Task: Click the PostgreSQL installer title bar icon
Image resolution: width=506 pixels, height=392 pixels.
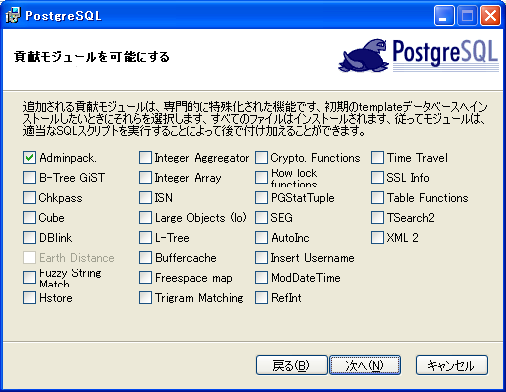Action: [13, 15]
